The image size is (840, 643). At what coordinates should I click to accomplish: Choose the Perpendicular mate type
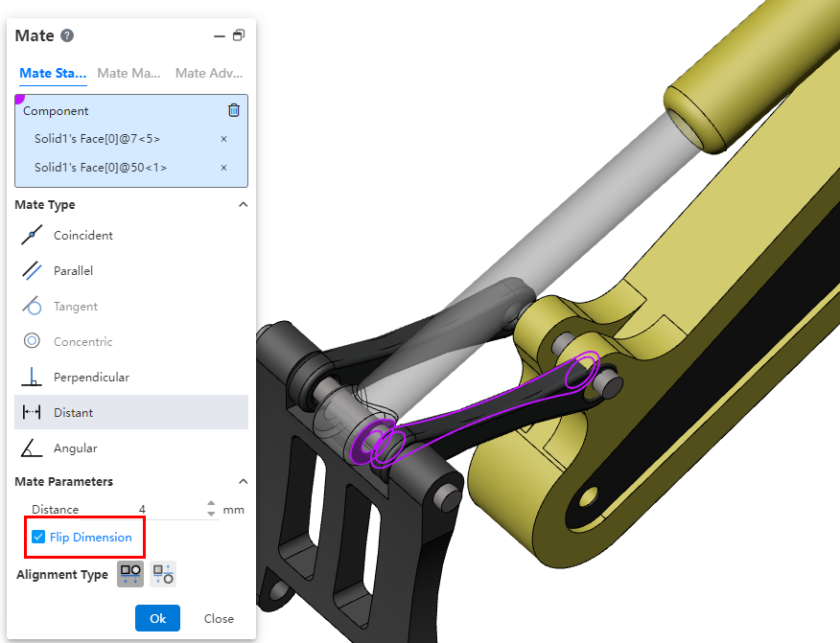point(131,377)
